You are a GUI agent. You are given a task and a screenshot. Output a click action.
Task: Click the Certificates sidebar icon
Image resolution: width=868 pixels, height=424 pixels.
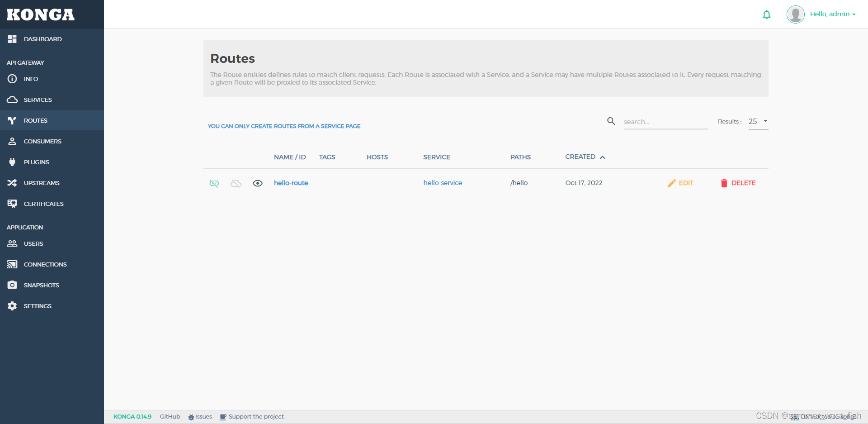tap(12, 204)
